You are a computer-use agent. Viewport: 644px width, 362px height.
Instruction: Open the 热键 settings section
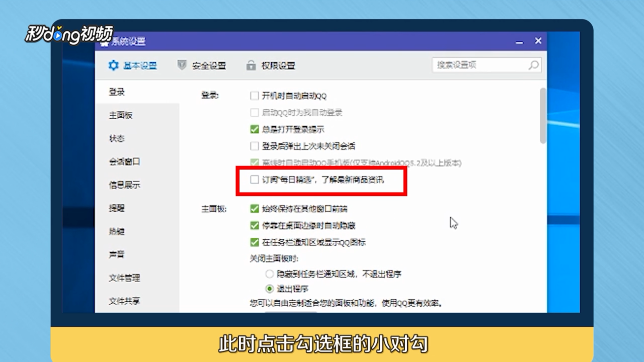(117, 232)
